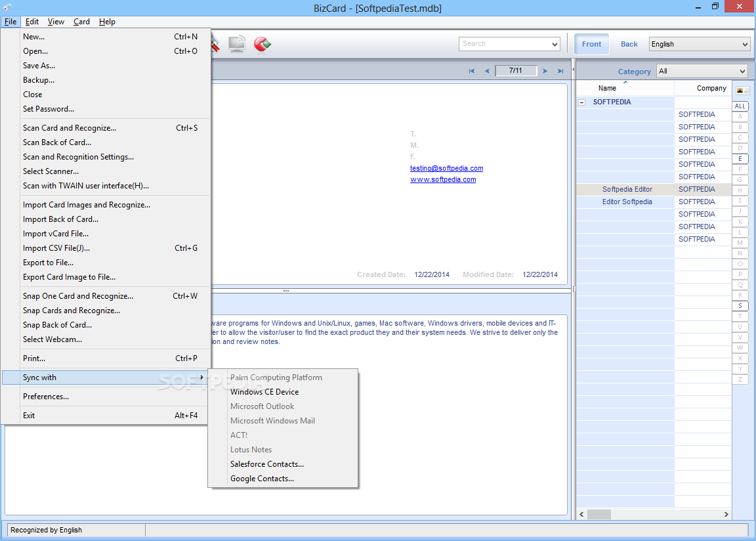Choose Snap One Card and Recognize...
Screen dimensions: 756x541
106,296
